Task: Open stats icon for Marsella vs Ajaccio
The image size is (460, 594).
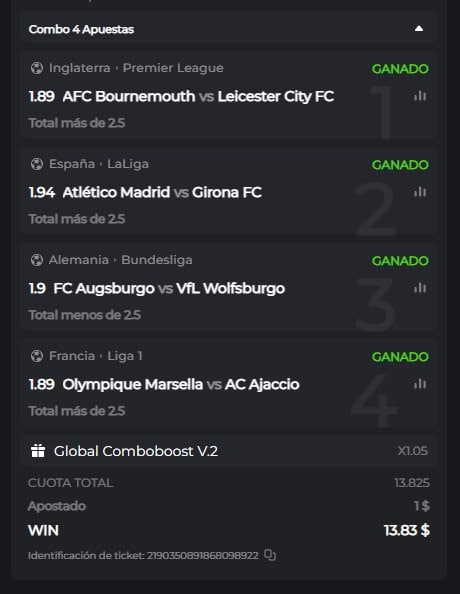Action: (420, 384)
